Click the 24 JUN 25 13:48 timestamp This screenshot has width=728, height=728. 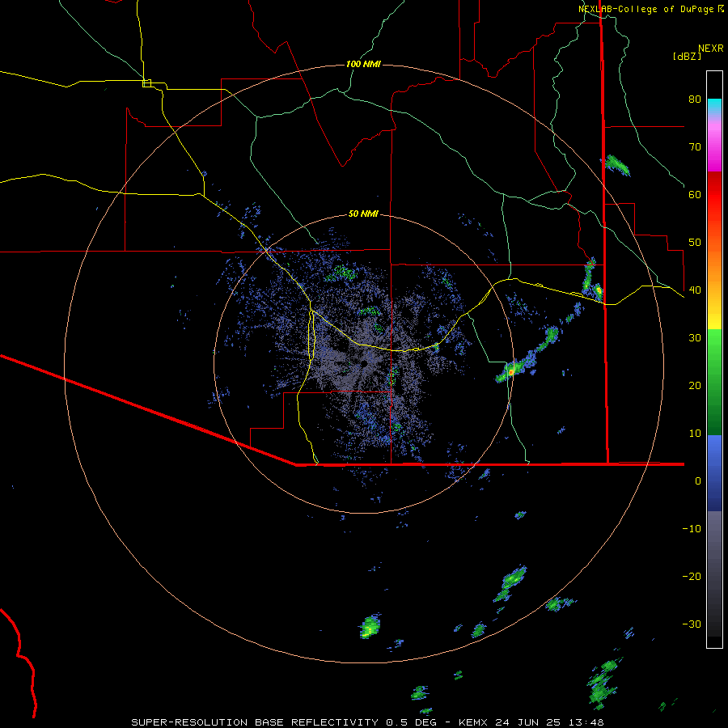point(549,722)
